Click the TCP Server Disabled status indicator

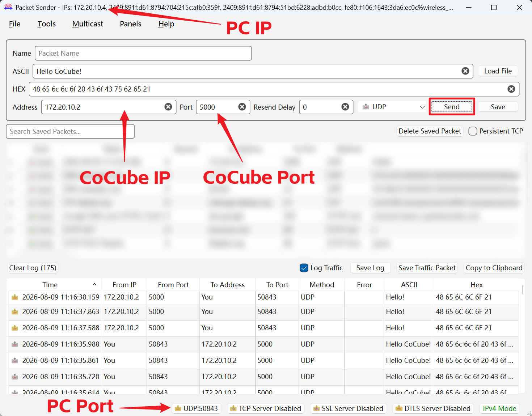pyautogui.click(x=266, y=408)
